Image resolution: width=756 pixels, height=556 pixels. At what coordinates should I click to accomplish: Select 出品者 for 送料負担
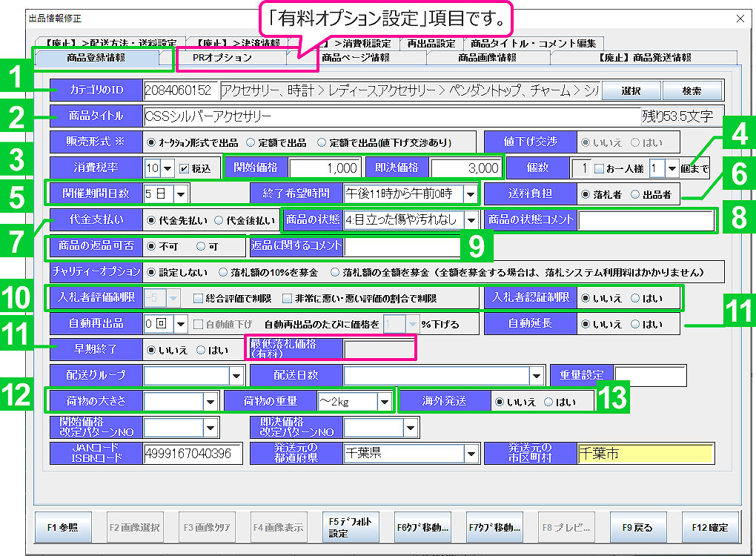(x=634, y=194)
